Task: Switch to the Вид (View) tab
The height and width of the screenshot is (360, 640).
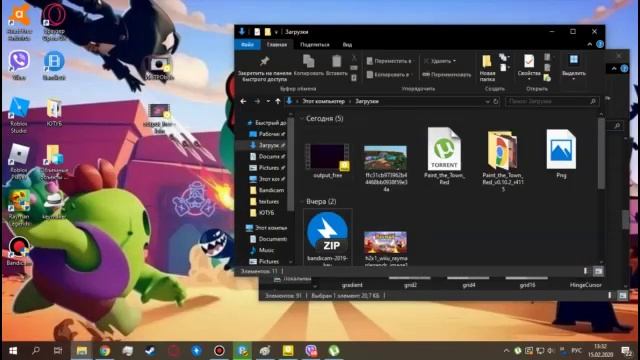Action: click(347, 44)
